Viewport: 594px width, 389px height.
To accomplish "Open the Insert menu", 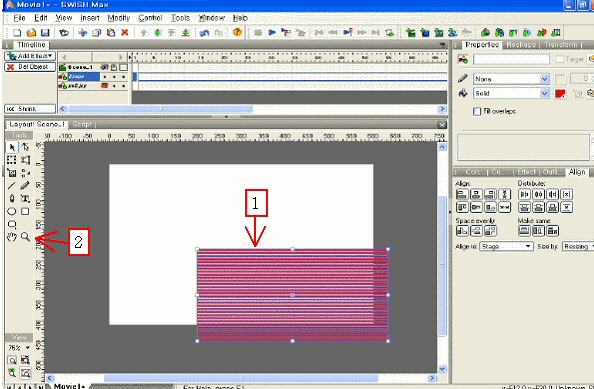I will (x=90, y=18).
